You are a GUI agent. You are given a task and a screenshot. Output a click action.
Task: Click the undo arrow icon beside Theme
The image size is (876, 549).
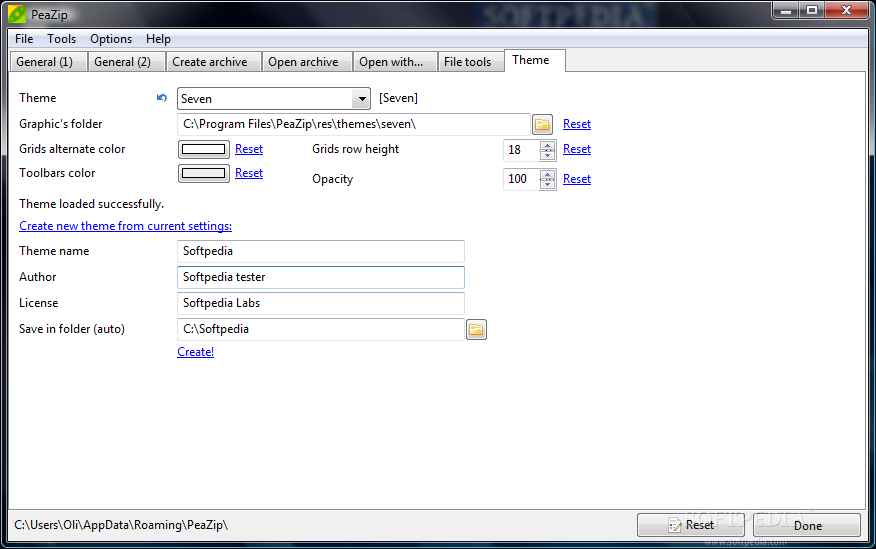point(161,98)
